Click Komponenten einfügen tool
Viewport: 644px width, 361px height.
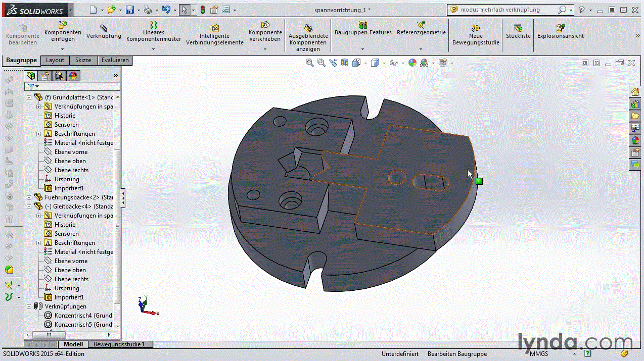coord(63,31)
